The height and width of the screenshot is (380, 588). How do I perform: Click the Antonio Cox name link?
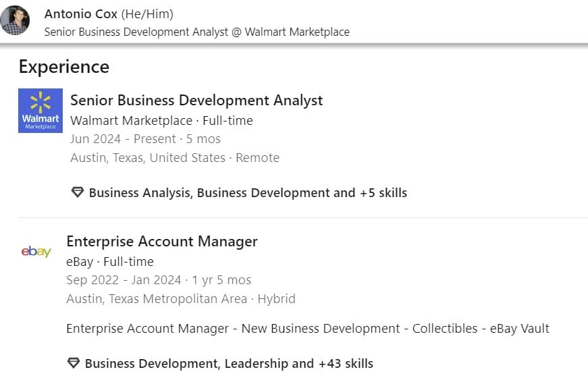[x=80, y=14]
